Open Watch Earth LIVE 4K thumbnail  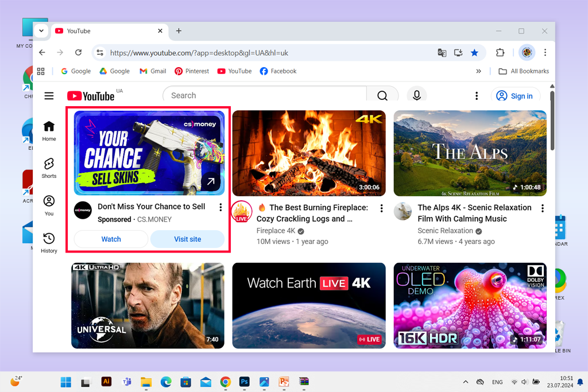click(x=309, y=305)
